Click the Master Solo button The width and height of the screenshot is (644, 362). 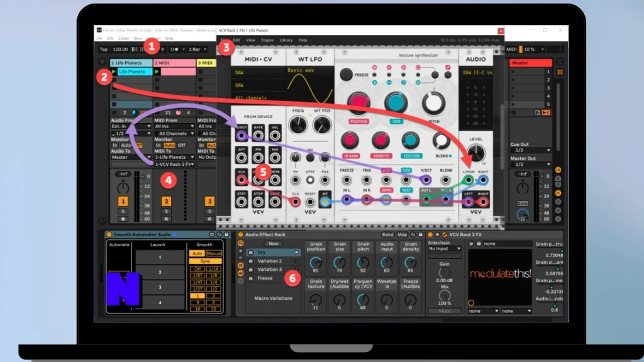click(523, 204)
